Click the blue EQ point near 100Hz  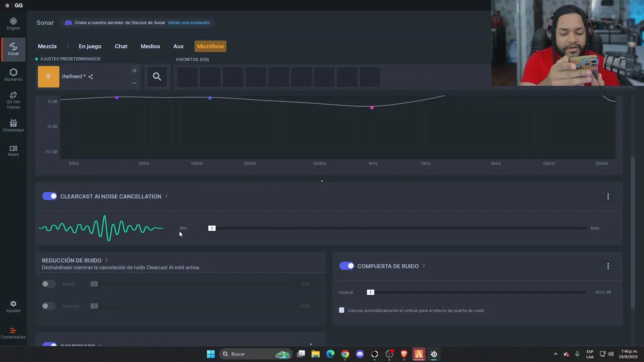click(x=210, y=98)
